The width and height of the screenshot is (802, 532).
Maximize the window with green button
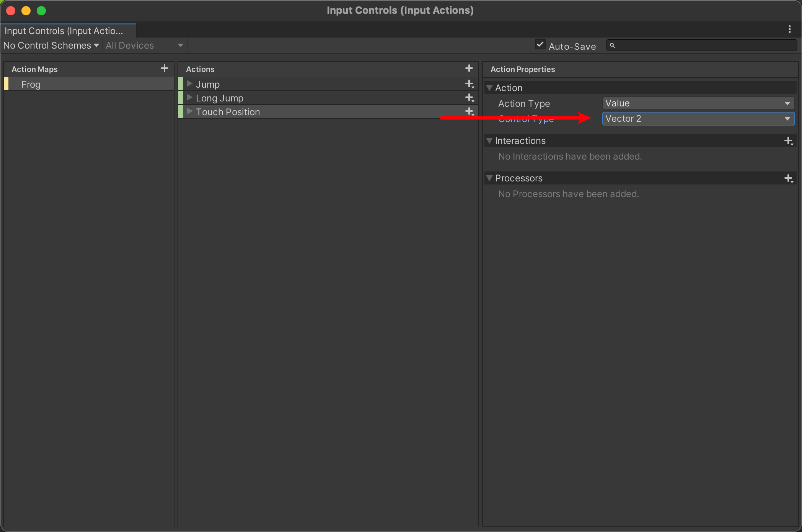pyautogui.click(x=41, y=11)
